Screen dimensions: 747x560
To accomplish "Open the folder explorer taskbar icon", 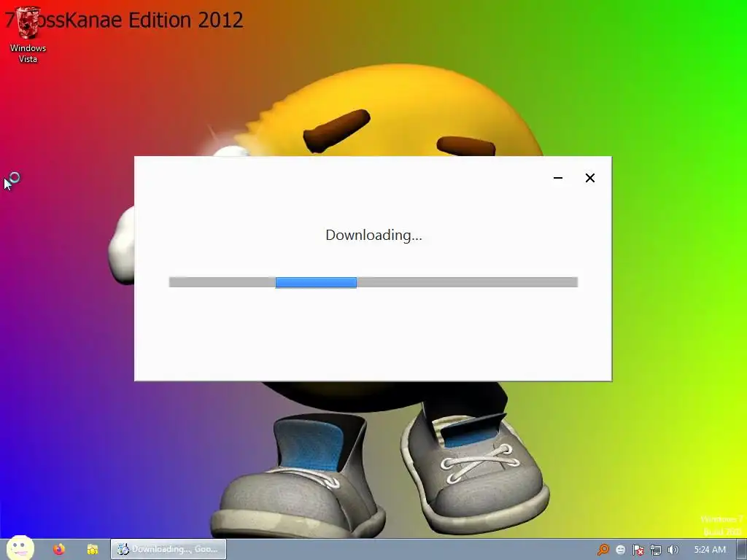I will pyautogui.click(x=93, y=549).
